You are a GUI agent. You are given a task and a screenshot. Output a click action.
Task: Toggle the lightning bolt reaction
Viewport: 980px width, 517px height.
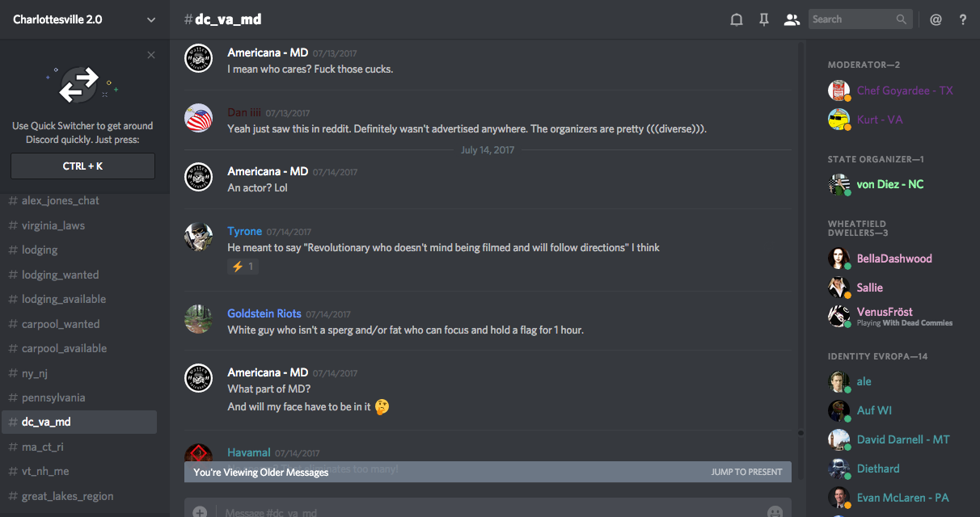coord(243,267)
